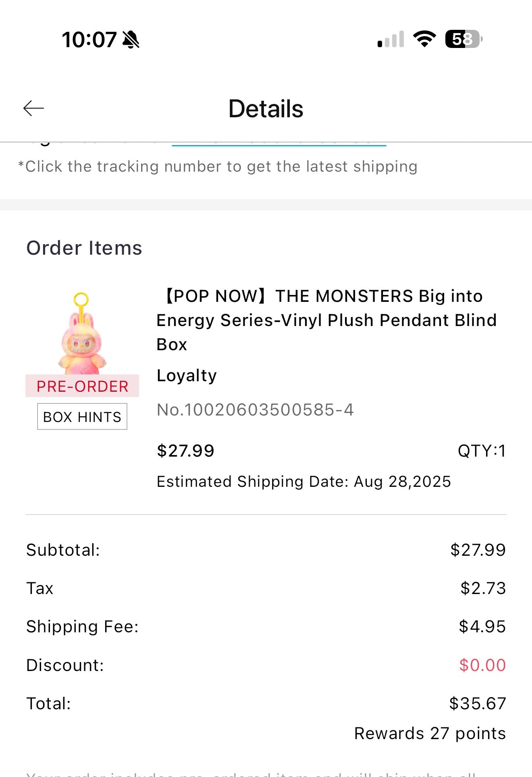Tap the $4.95 shipping fee amount

482,627
